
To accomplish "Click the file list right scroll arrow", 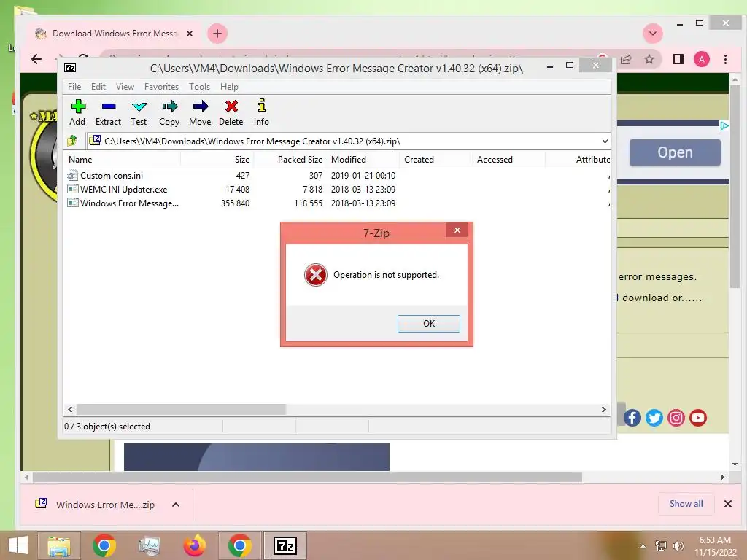I will click(x=603, y=409).
